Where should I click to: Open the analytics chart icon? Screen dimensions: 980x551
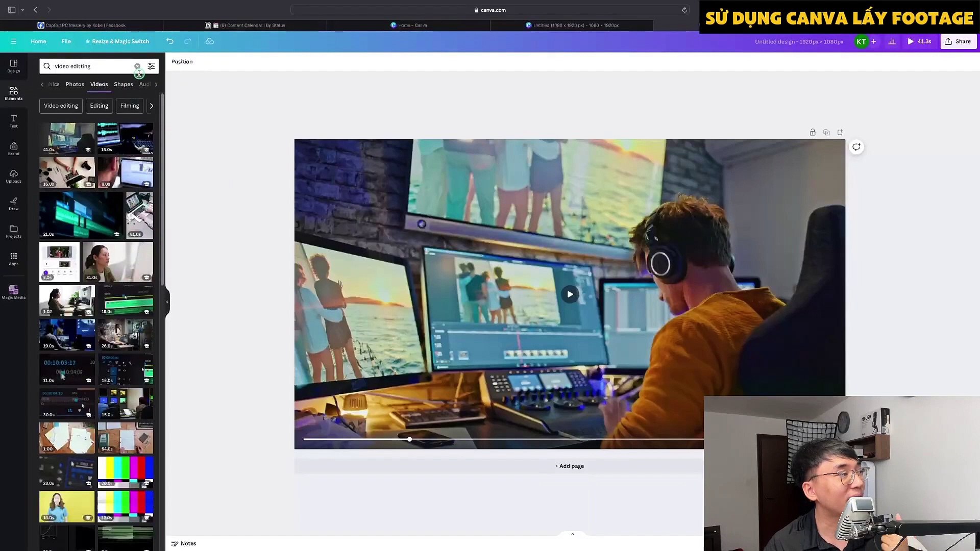[x=892, y=41]
